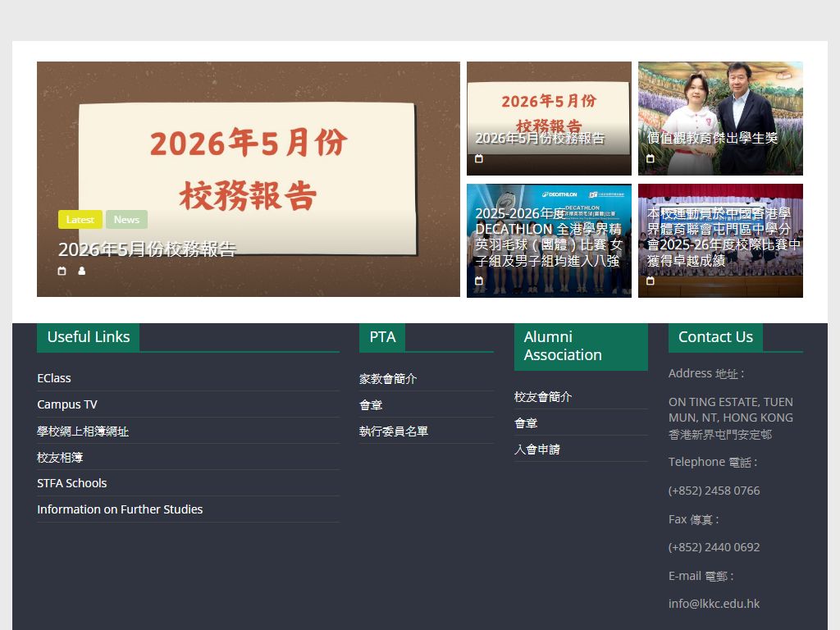Open small card 2026年5月份校務報告 title
The image size is (840, 630).
(540, 138)
